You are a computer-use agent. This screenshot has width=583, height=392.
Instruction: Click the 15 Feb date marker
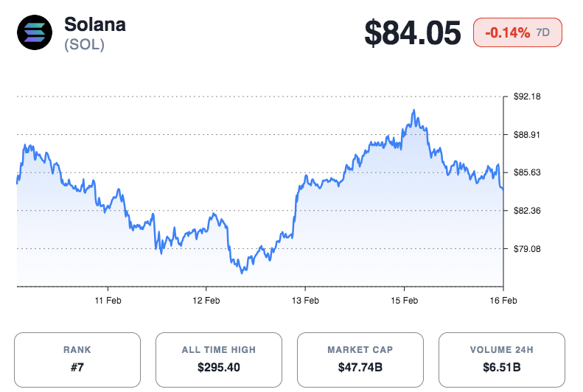click(404, 301)
